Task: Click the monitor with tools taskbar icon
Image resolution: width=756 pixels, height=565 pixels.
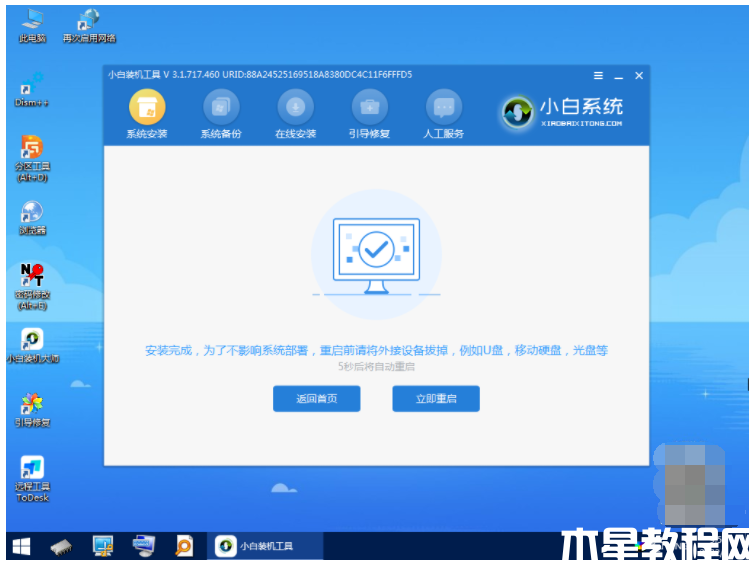Action: (x=103, y=546)
